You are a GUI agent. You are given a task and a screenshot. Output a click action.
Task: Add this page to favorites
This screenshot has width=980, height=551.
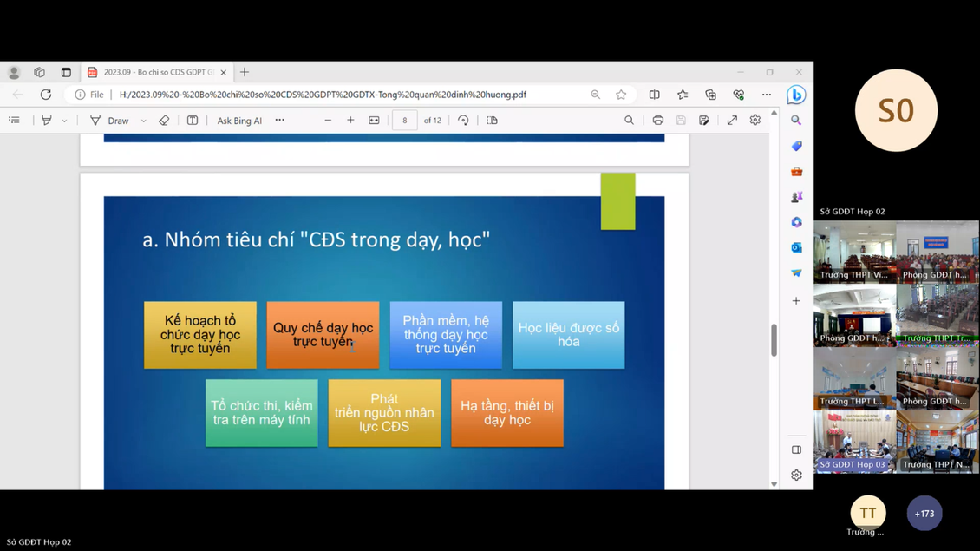(x=621, y=95)
